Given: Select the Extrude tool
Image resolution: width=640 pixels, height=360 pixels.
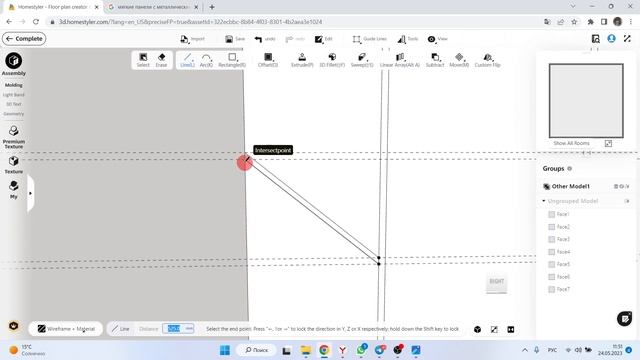Looking at the screenshot, I should [x=302, y=60].
